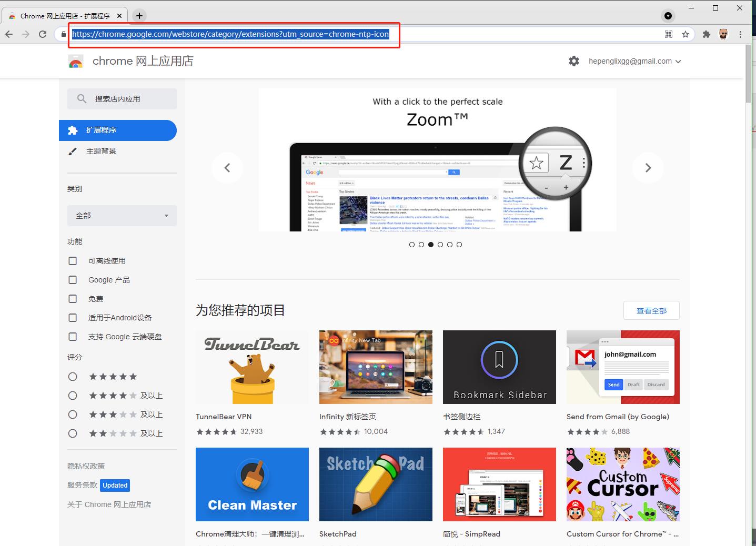This screenshot has width=756, height=546.
Task: Open Chrome's three-dot menu
Action: tap(740, 34)
